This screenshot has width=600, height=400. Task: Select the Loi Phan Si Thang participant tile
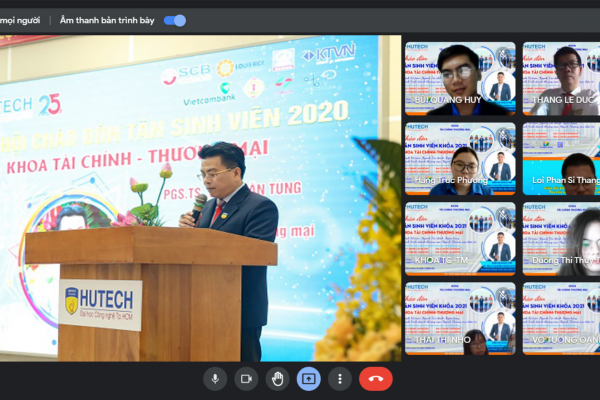pos(561,159)
